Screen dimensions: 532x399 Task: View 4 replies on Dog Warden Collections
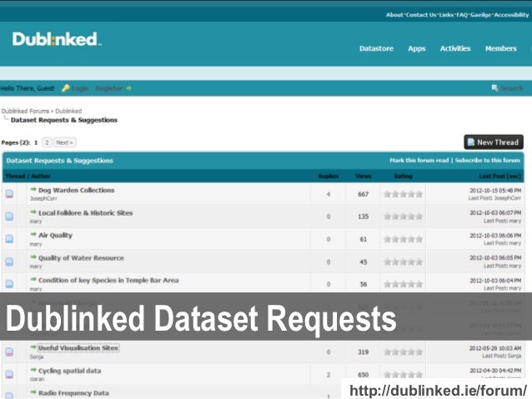coord(329,194)
